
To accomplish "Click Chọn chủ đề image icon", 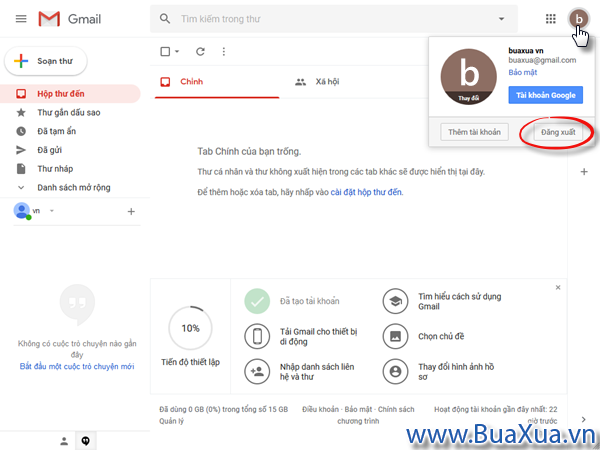I will [395, 336].
